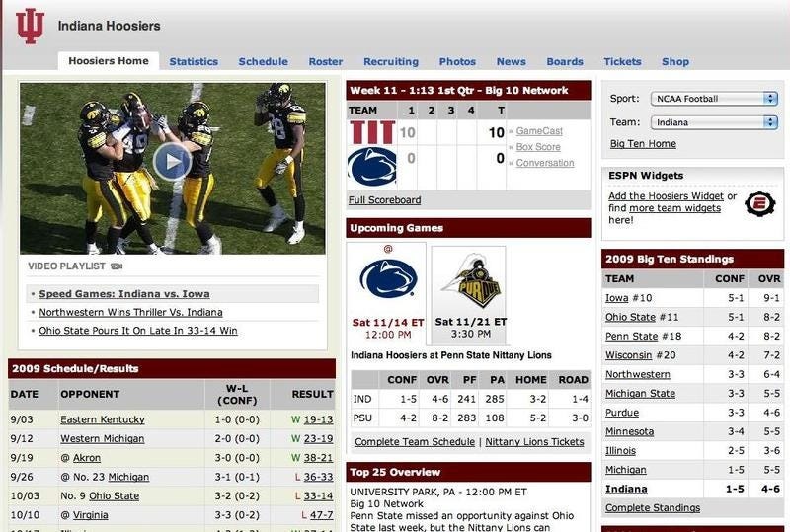
Task: Click the IND row's 4-6 overall record
Action: [439, 399]
